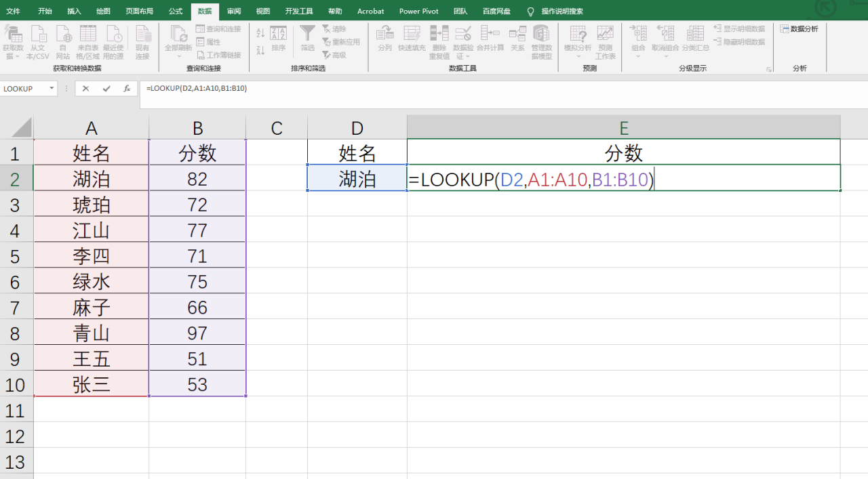
Task: Click the Name Box showing LOOKUP
Action: pos(24,89)
